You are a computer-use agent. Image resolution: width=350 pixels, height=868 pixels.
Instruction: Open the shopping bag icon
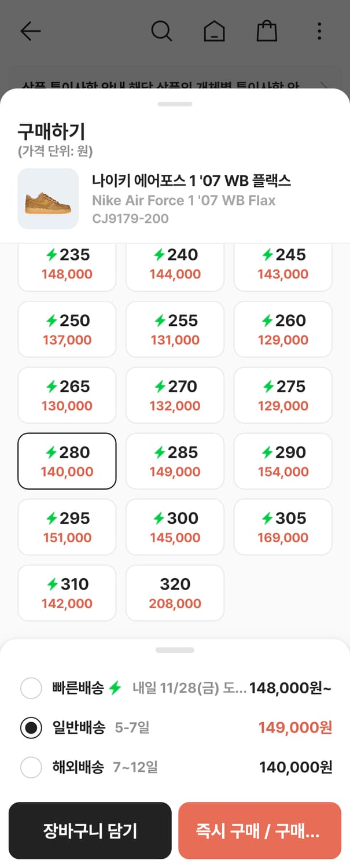pyautogui.click(x=267, y=32)
